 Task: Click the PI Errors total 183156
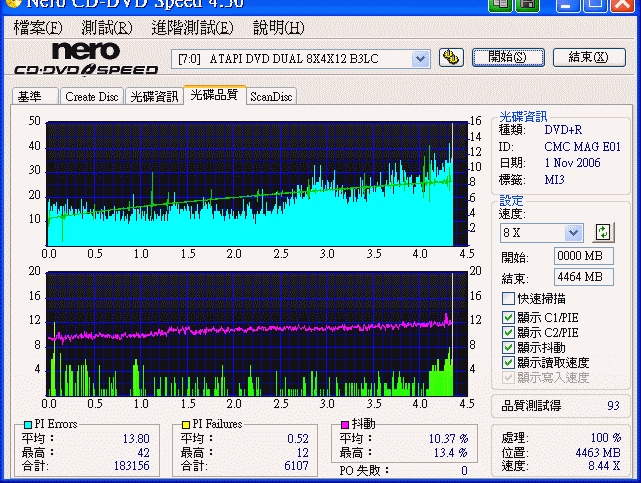pyautogui.click(x=131, y=466)
